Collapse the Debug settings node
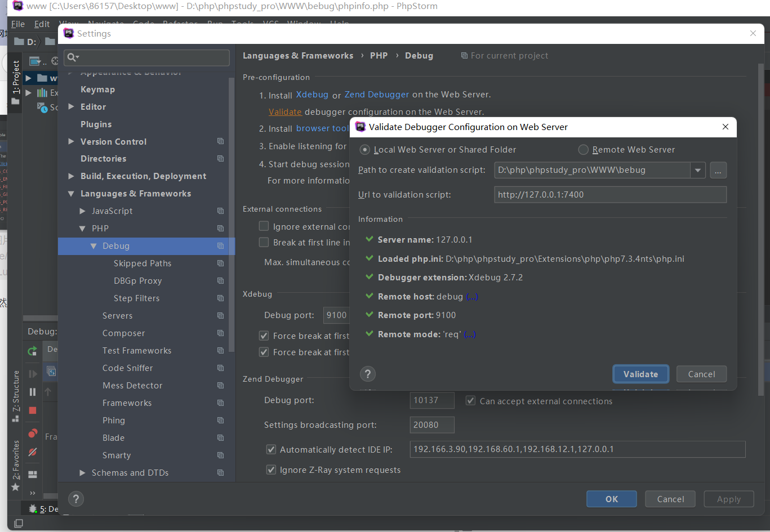Viewport: 770px width, 532px height. click(x=94, y=246)
